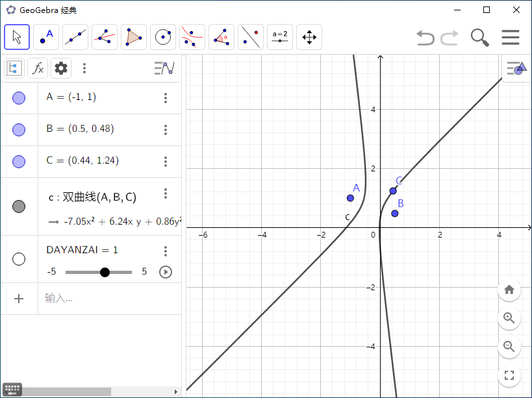Toggle visibility of DAYANZAI slider
The image size is (532, 398).
(19, 258)
